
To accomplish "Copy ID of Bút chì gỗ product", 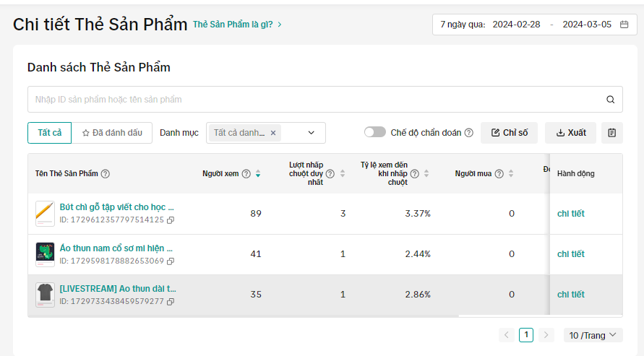I will (171, 220).
